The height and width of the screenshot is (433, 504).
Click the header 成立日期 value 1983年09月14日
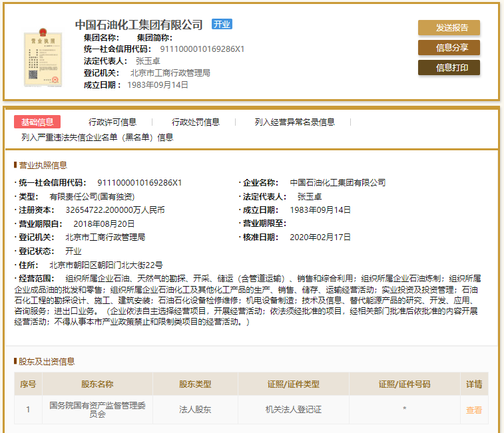point(158,84)
